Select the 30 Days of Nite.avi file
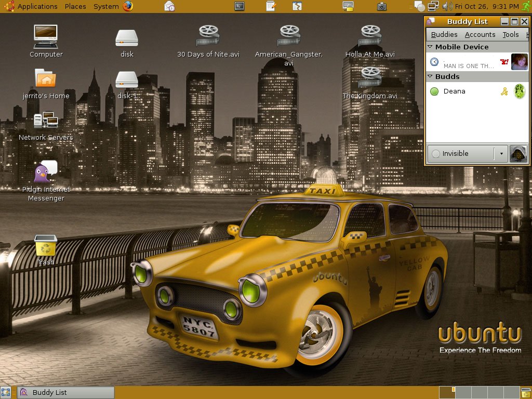 tap(208, 42)
